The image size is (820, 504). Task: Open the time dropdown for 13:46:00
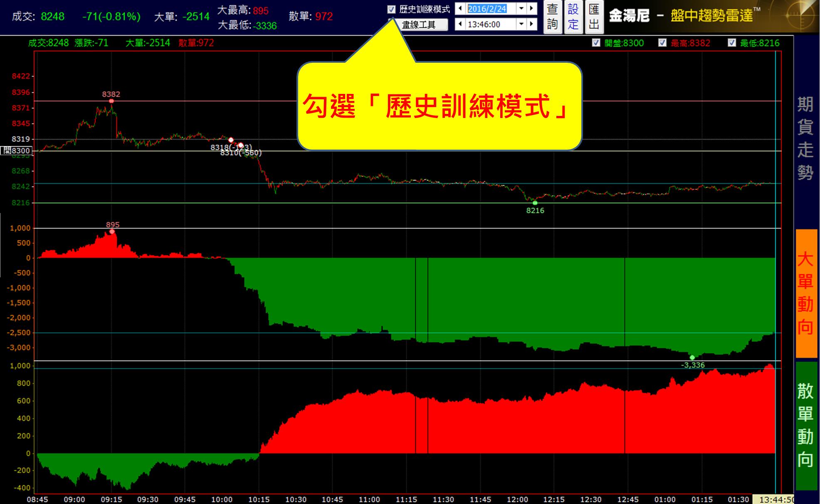coord(521,24)
